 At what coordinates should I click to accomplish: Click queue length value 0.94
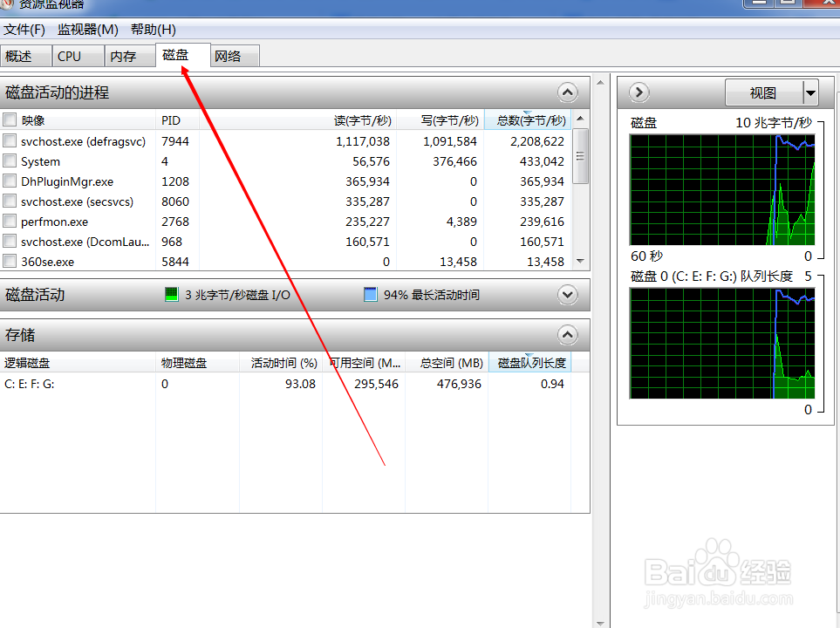coord(552,384)
